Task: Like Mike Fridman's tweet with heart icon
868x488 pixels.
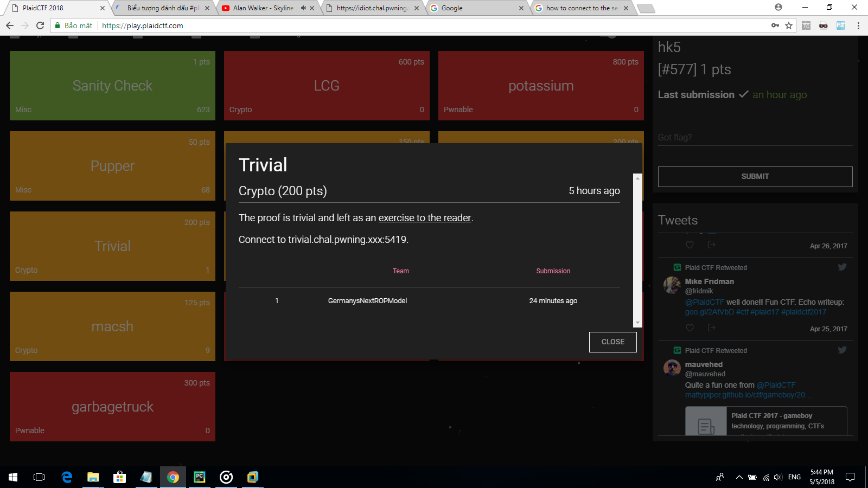Action: click(x=690, y=328)
